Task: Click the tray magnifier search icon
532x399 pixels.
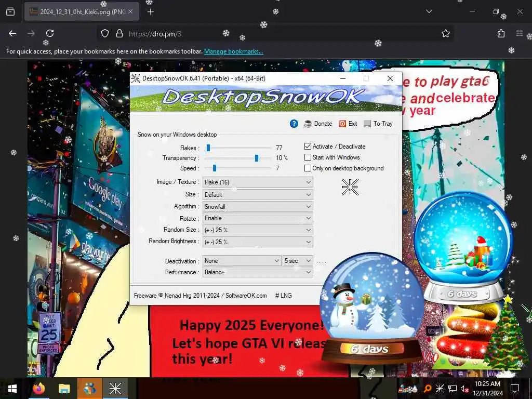Action: tap(428, 389)
